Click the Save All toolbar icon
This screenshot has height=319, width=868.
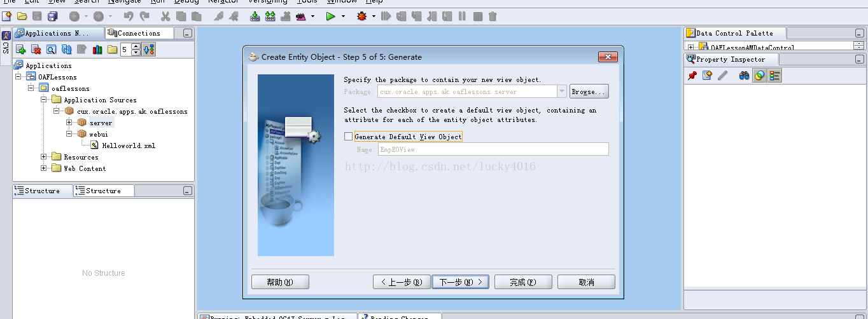click(53, 16)
